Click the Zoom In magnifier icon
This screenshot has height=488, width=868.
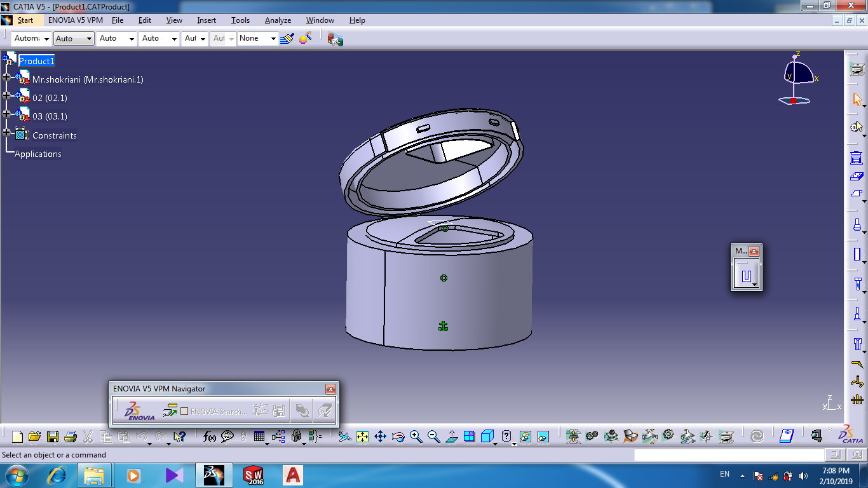416,437
